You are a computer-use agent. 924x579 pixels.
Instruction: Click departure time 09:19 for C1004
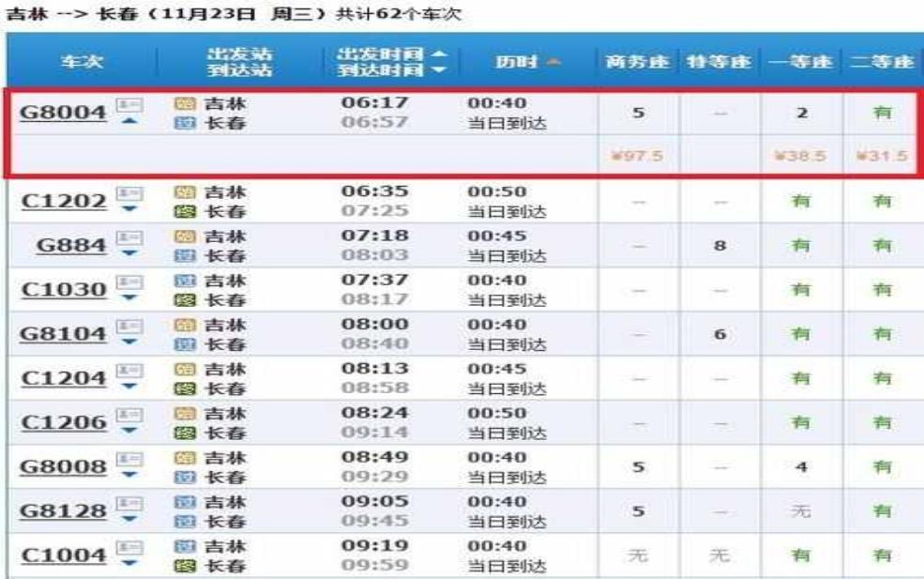375,545
